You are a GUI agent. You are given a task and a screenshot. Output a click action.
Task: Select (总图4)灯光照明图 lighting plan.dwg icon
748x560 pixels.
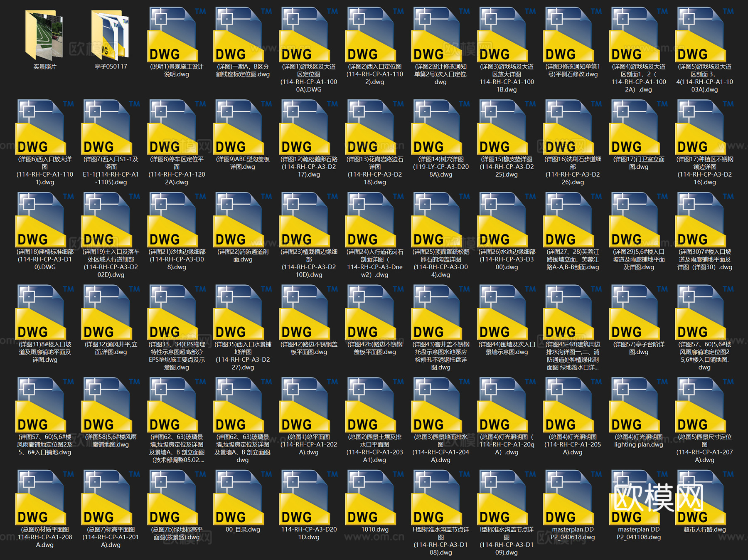pyautogui.click(x=635, y=405)
